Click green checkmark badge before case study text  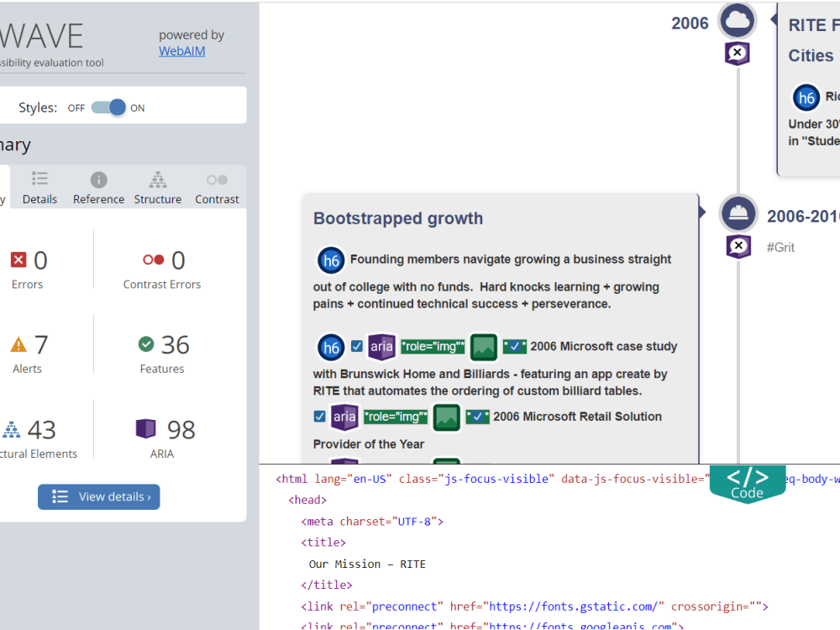point(514,346)
